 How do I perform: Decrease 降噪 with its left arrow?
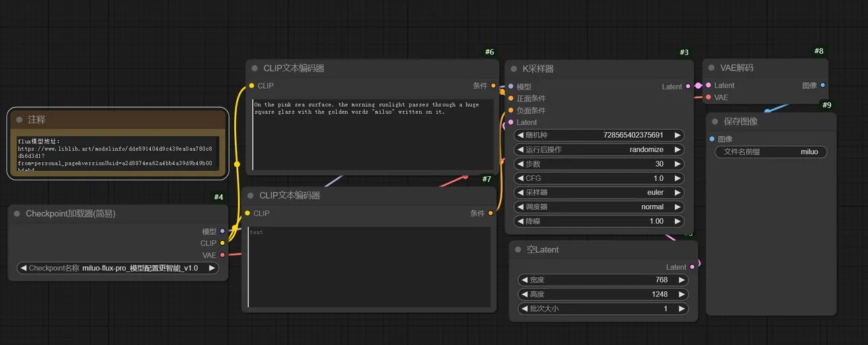click(520, 221)
